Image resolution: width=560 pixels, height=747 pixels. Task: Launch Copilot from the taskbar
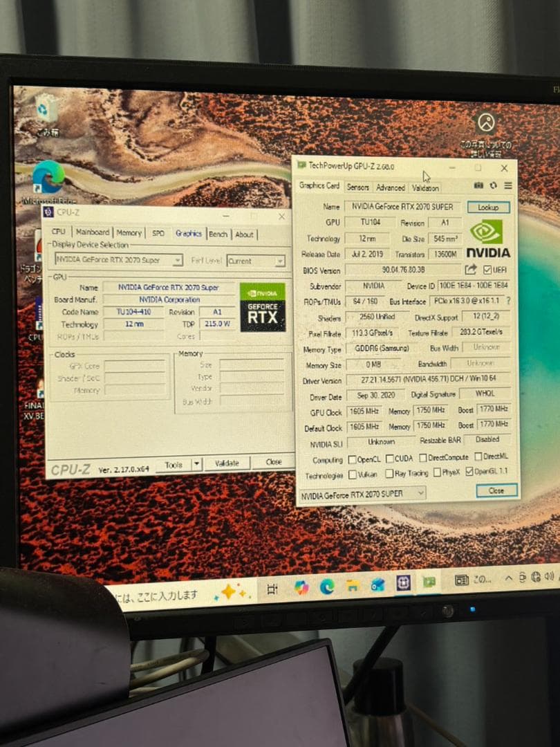tap(301, 588)
